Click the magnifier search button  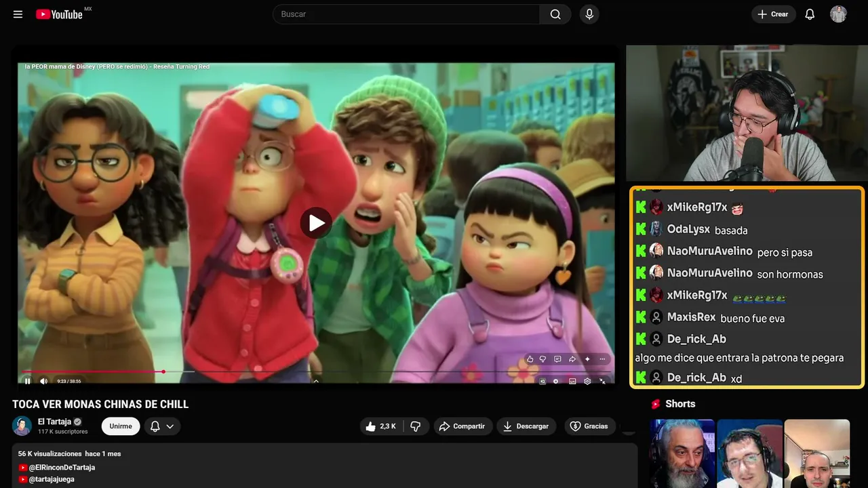555,14
